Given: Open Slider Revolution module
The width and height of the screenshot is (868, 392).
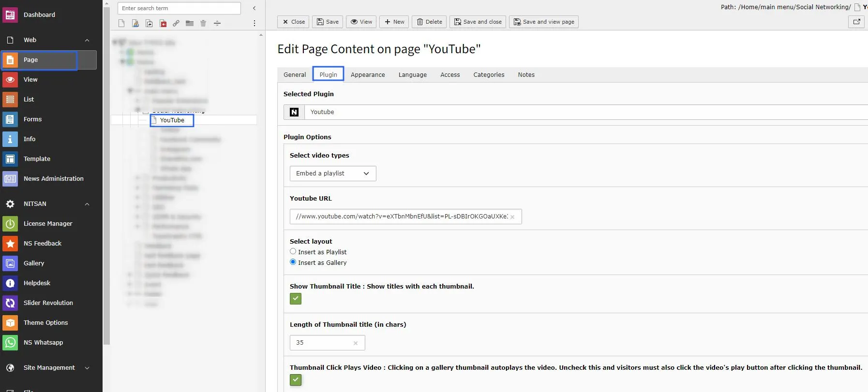Looking at the screenshot, I should pos(48,303).
